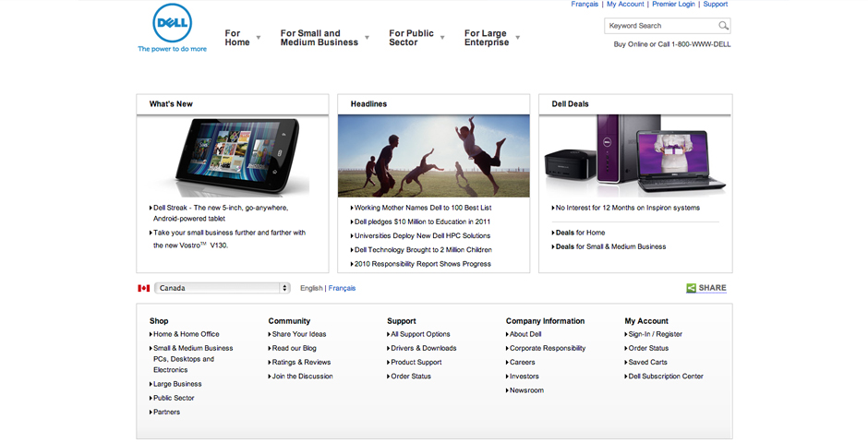
Task: Open Universities Deploy HPC Solutions headline
Action: pos(422,235)
